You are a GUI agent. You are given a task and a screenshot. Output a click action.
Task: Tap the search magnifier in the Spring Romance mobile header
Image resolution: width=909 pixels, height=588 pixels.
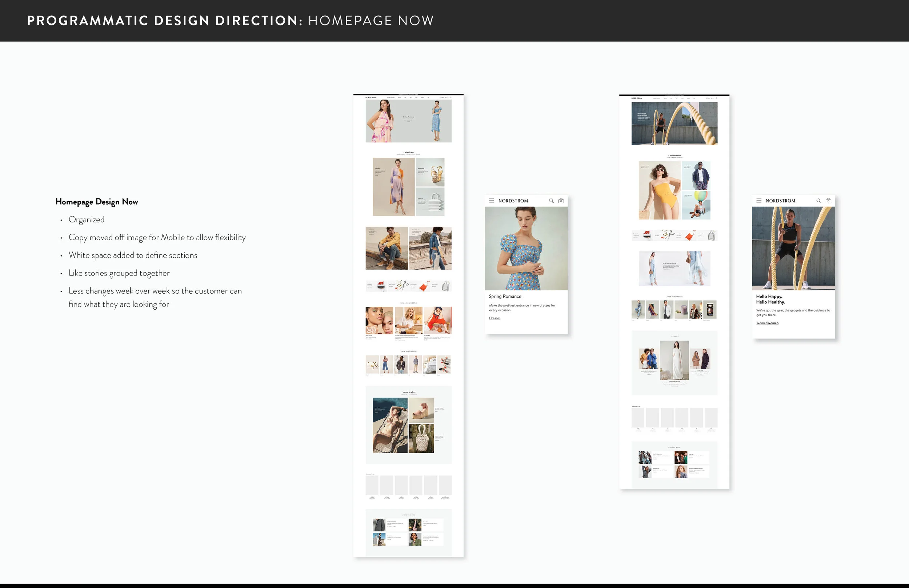click(x=551, y=201)
